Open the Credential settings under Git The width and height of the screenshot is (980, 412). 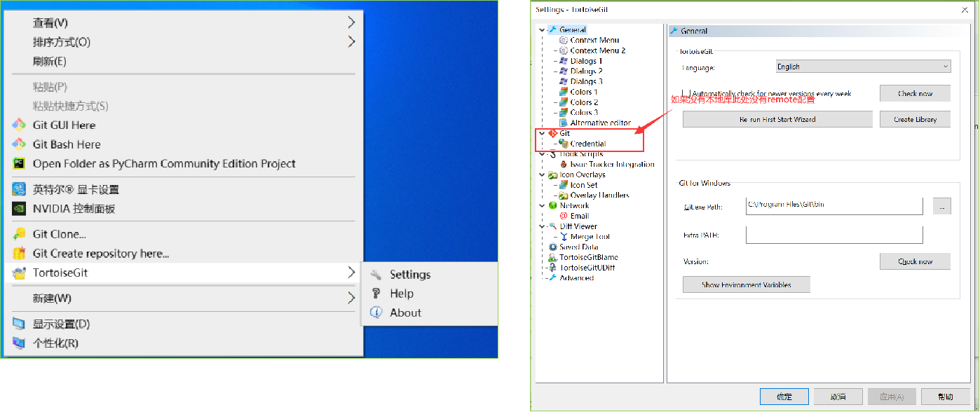pos(587,144)
